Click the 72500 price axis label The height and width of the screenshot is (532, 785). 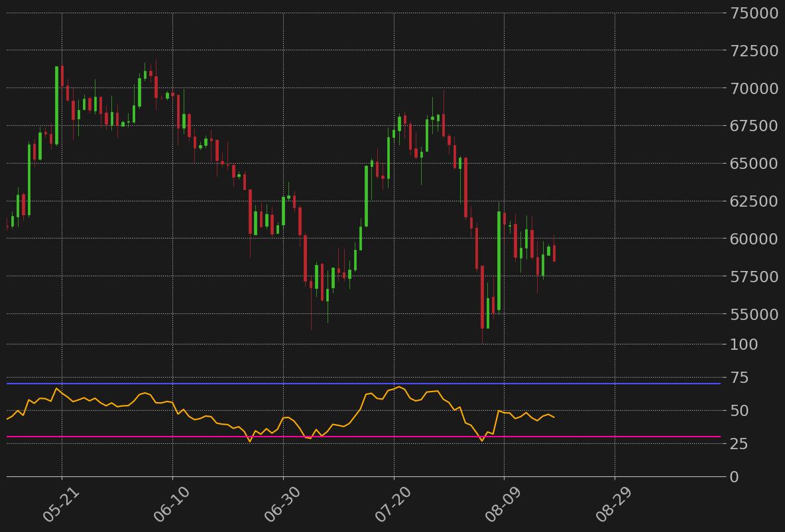tap(754, 50)
